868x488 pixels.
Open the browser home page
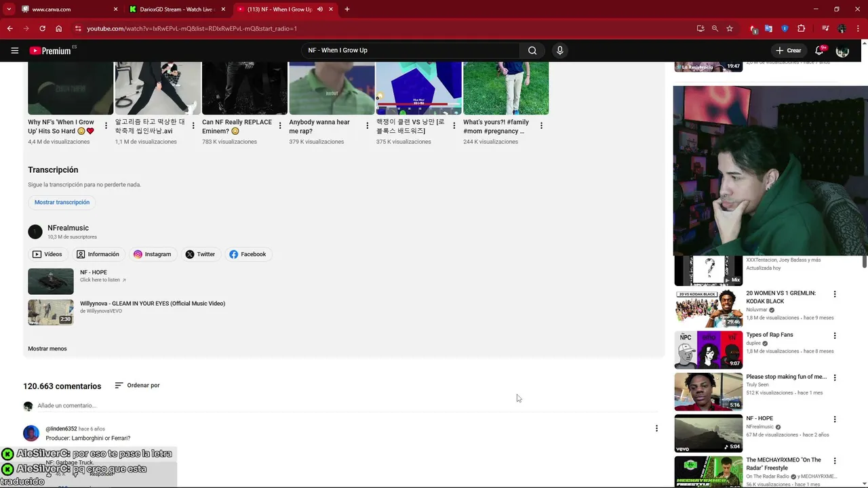point(59,28)
